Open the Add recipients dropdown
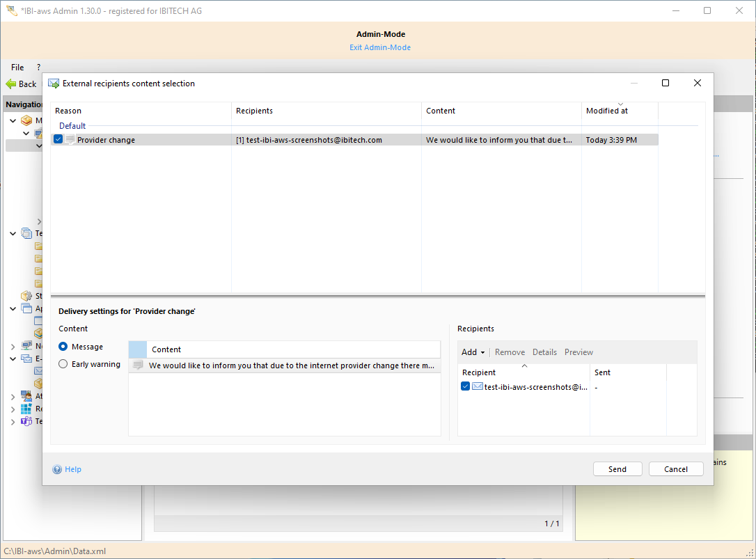Screen dimensions: 756x559 (x=473, y=352)
